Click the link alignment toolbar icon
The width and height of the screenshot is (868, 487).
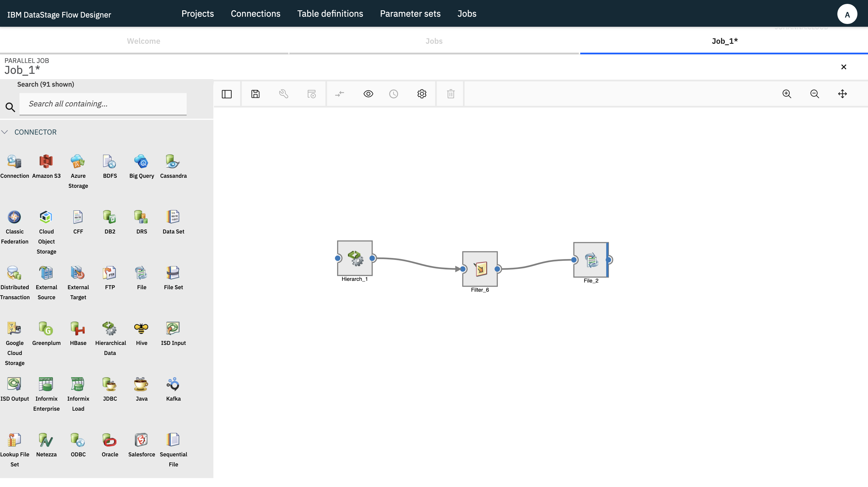(340, 94)
